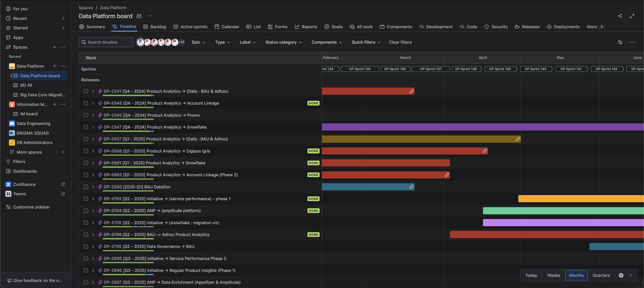Image resolution: width=644 pixels, height=288 pixels.
Task: Click the share icon at top right
Action: point(620,16)
